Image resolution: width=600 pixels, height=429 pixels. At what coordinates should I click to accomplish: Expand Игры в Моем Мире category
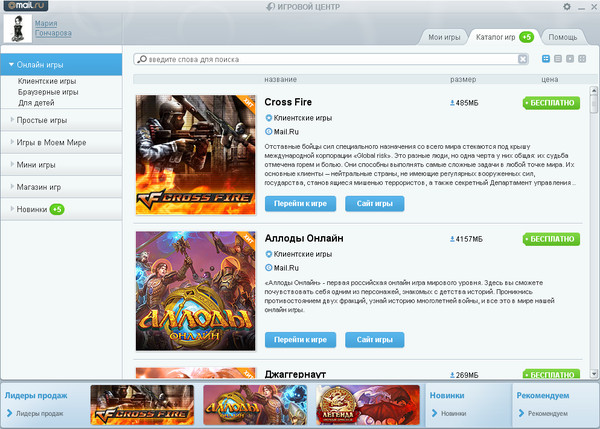[x=61, y=142]
